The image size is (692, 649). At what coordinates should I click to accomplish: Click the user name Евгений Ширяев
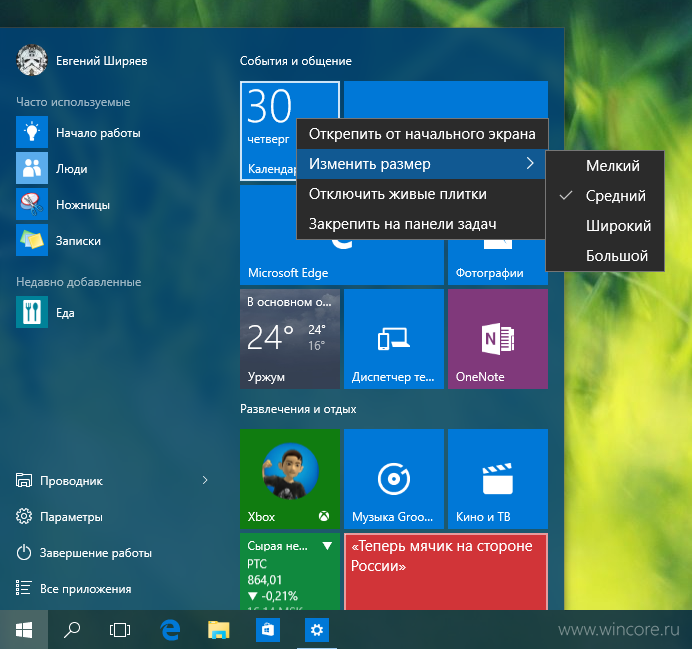click(x=102, y=61)
